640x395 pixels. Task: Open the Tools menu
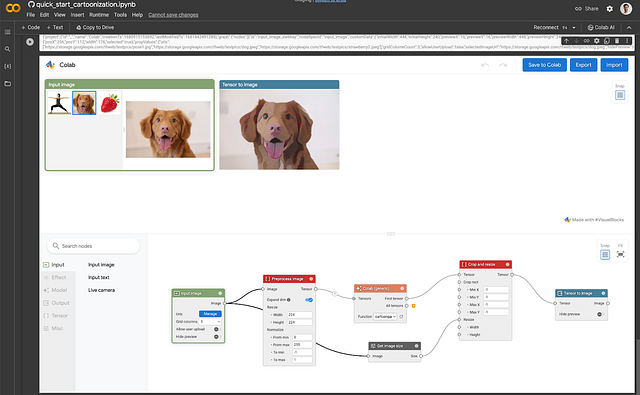click(x=120, y=15)
